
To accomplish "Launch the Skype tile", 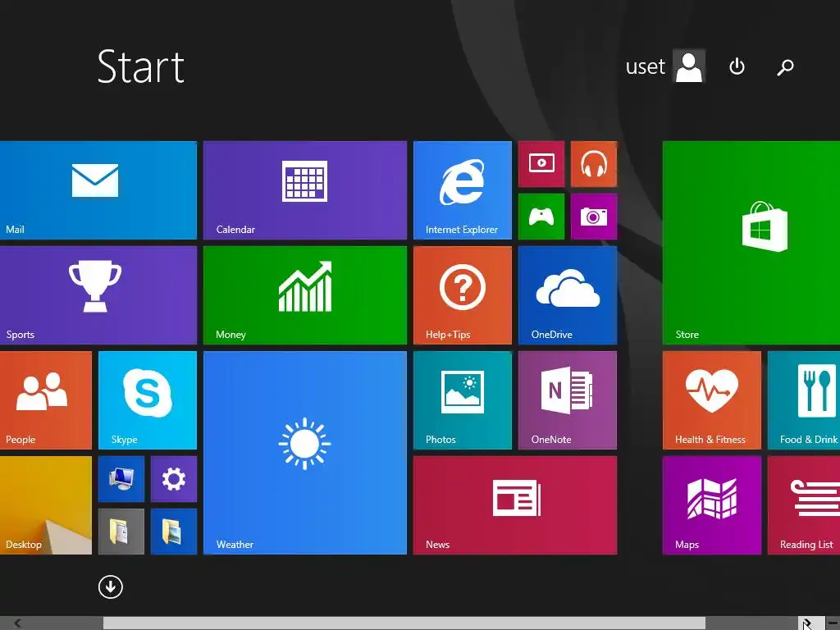I will tap(148, 400).
